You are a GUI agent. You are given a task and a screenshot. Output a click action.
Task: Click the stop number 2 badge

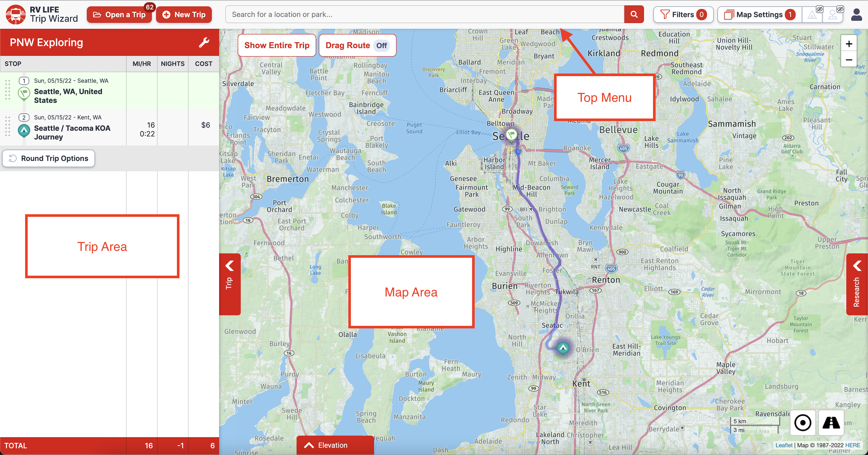point(24,118)
